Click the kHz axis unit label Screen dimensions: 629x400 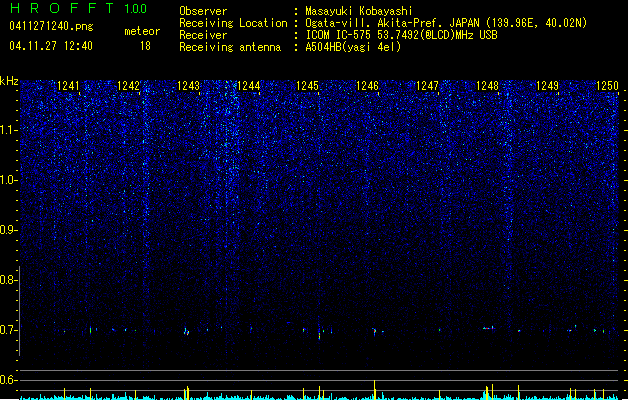click(9, 81)
